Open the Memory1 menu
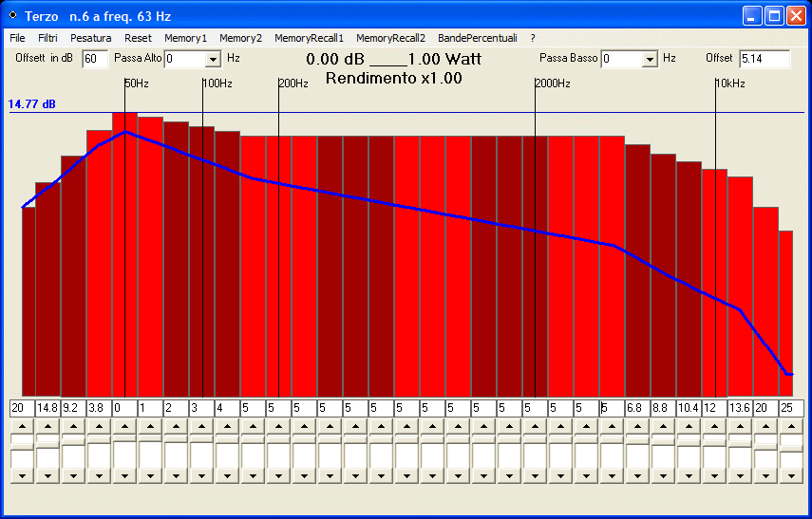 (x=185, y=38)
